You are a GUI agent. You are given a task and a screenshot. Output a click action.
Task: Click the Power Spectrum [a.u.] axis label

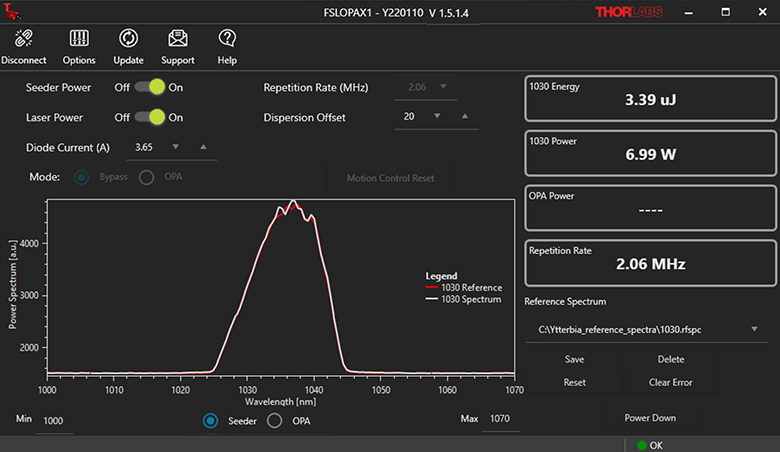pos(13,284)
